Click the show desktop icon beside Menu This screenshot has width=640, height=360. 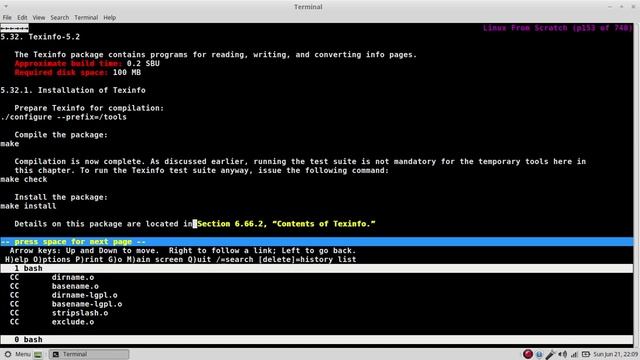(38, 354)
